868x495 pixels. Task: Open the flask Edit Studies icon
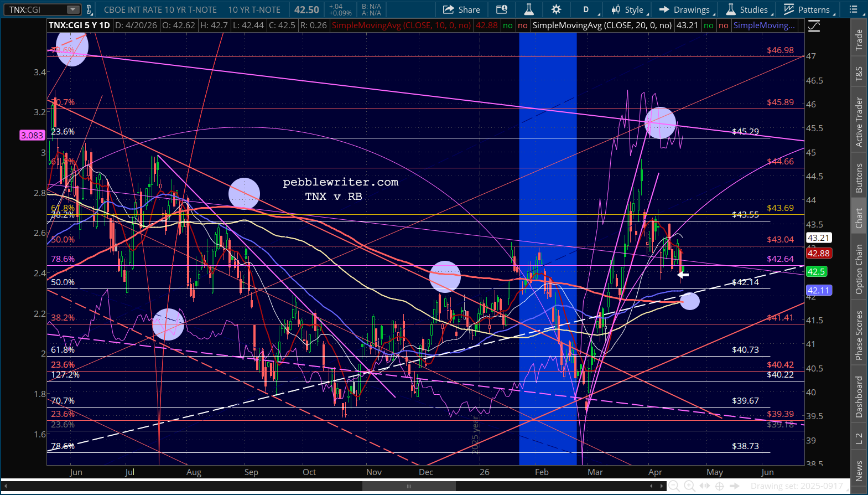529,9
